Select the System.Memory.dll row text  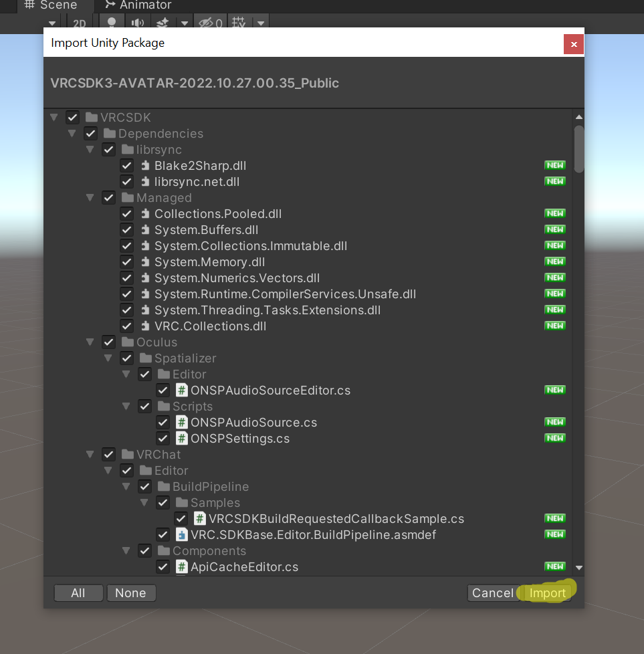click(210, 262)
